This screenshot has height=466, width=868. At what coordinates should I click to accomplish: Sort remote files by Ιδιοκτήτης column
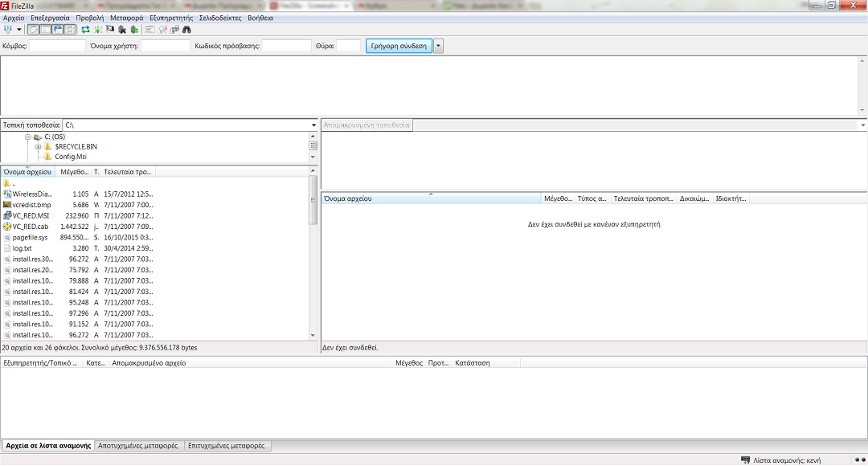[x=731, y=198]
